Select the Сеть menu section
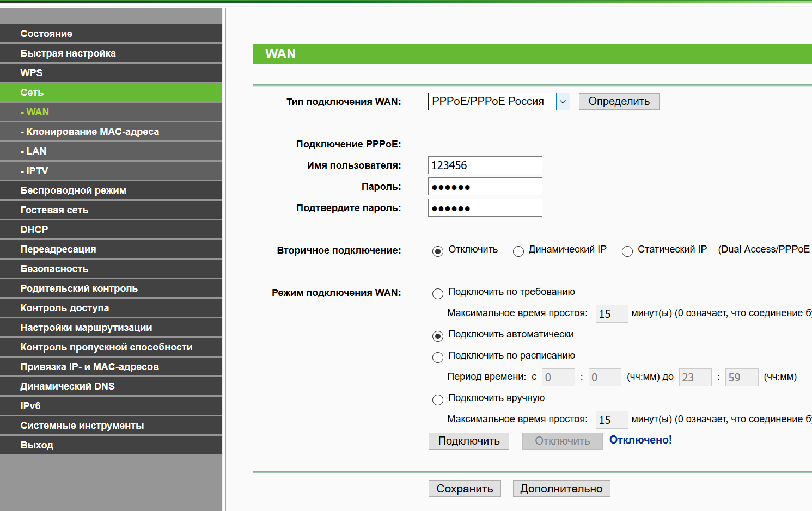Image resolution: width=812 pixels, height=511 pixels. [x=111, y=93]
